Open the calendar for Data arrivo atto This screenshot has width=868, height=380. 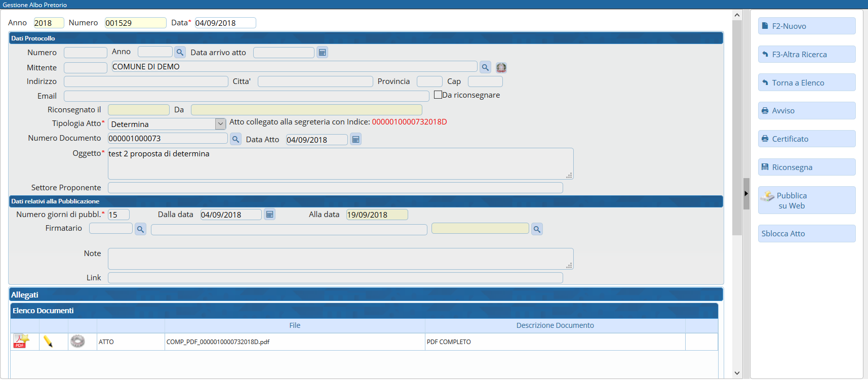pyautogui.click(x=322, y=52)
